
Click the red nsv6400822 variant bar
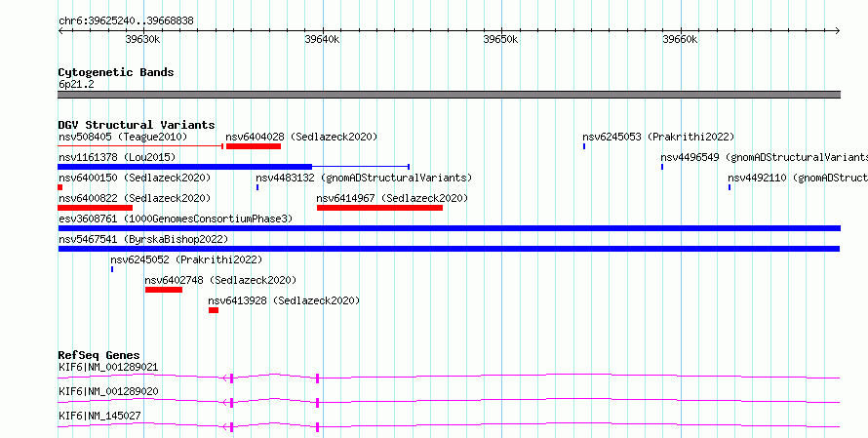(96, 208)
